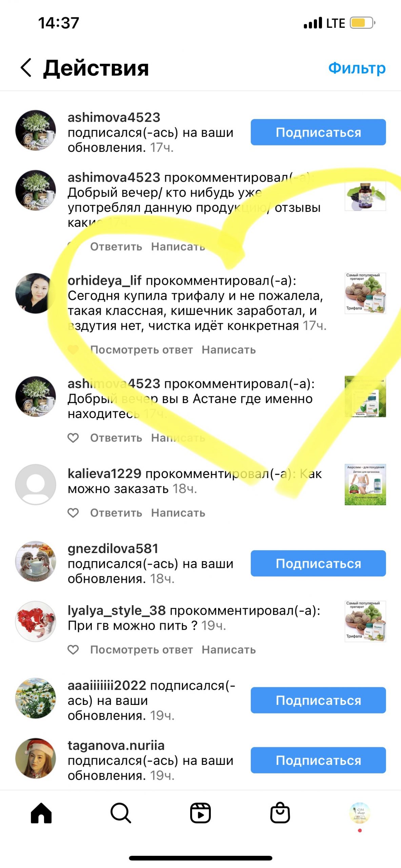Click Написать under lyalya_style_38's comment
401x868 pixels.
[x=229, y=650]
